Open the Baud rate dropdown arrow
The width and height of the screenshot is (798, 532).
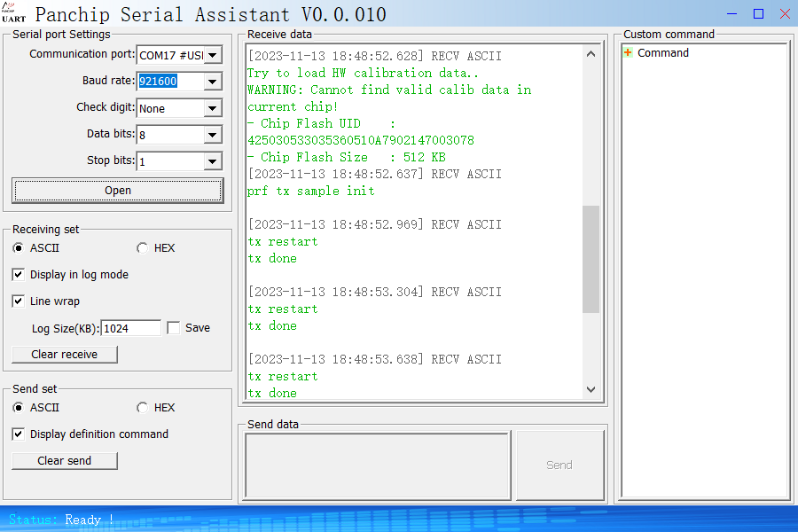pyautogui.click(x=213, y=82)
